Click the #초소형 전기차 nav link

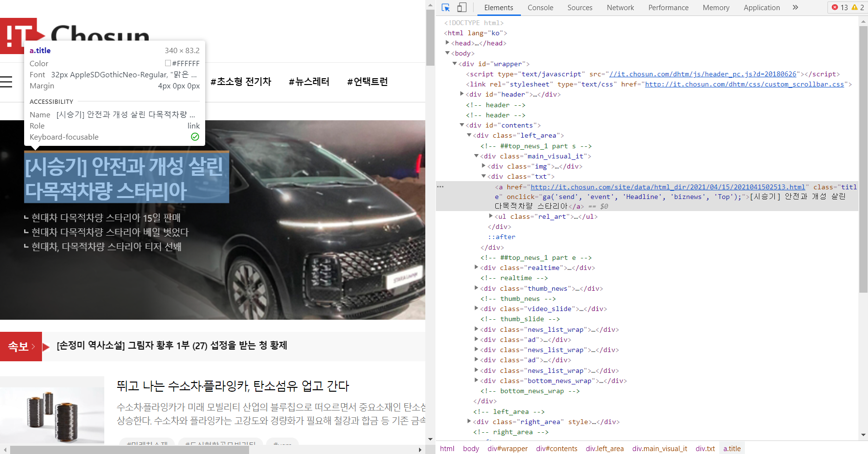click(241, 82)
